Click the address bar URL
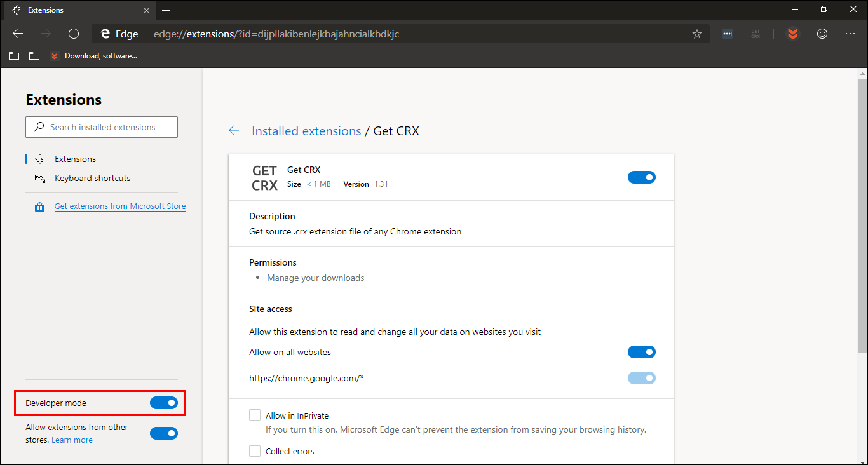The image size is (868, 465). pyautogui.click(x=276, y=34)
